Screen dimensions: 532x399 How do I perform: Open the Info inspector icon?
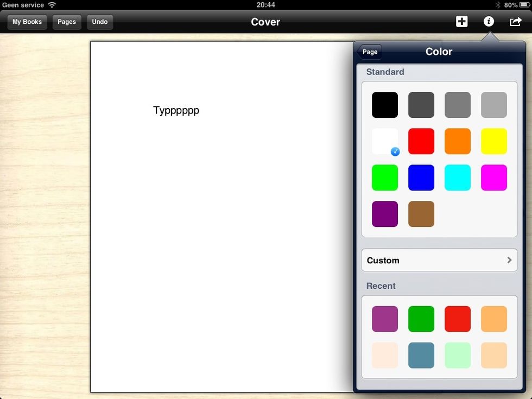(489, 22)
